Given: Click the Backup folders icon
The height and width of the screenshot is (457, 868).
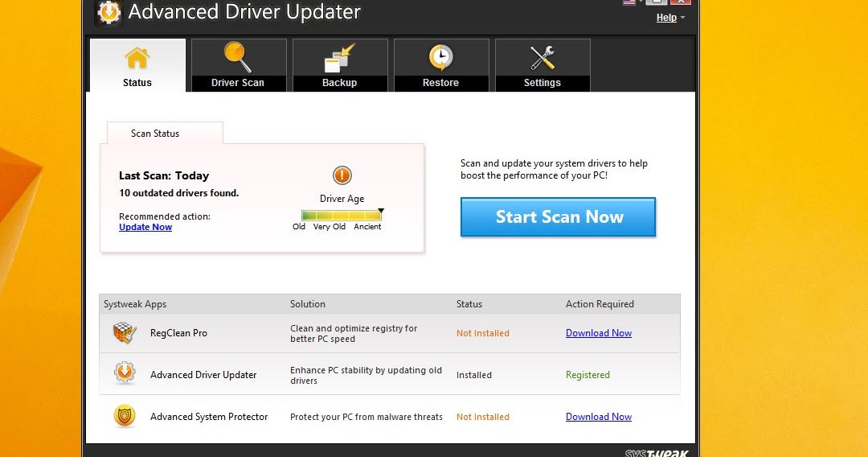Looking at the screenshot, I should 339,59.
